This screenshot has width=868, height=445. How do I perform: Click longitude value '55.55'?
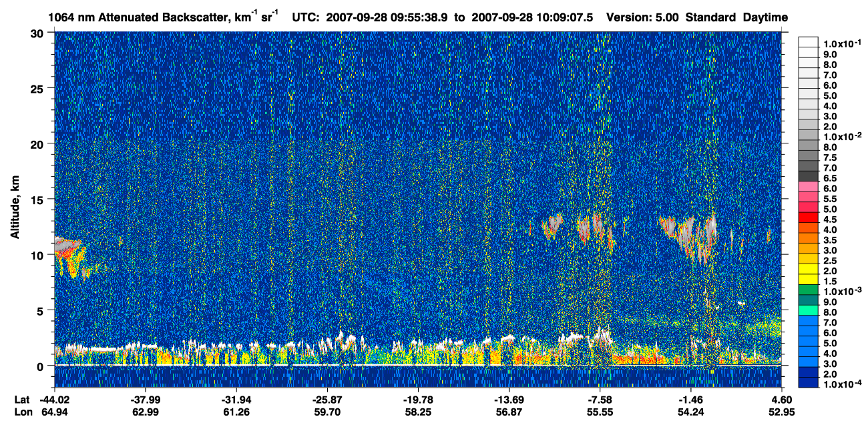(600, 412)
